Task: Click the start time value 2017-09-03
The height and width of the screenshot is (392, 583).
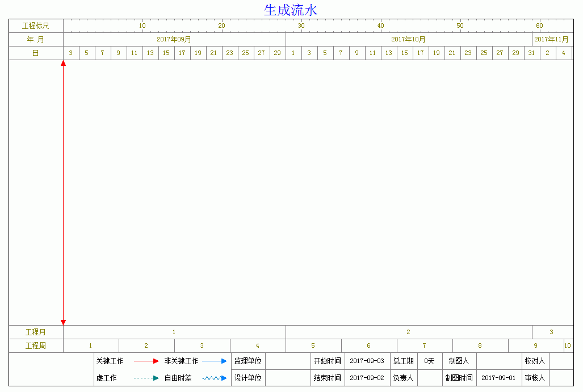Action: 367,361
